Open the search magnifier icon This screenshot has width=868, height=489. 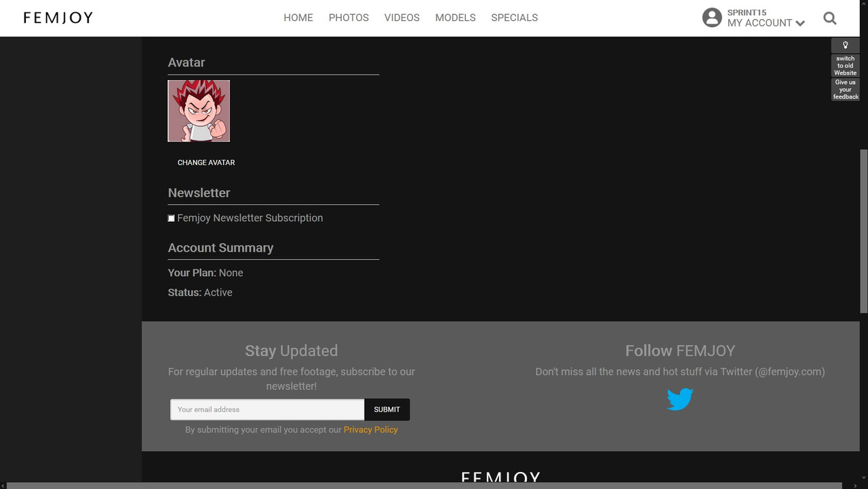830,18
